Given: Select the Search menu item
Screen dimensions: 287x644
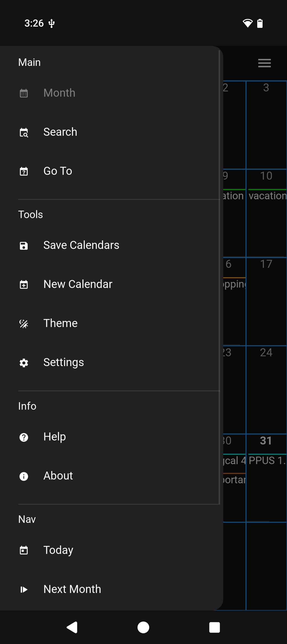Looking at the screenshot, I should pyautogui.click(x=60, y=132).
